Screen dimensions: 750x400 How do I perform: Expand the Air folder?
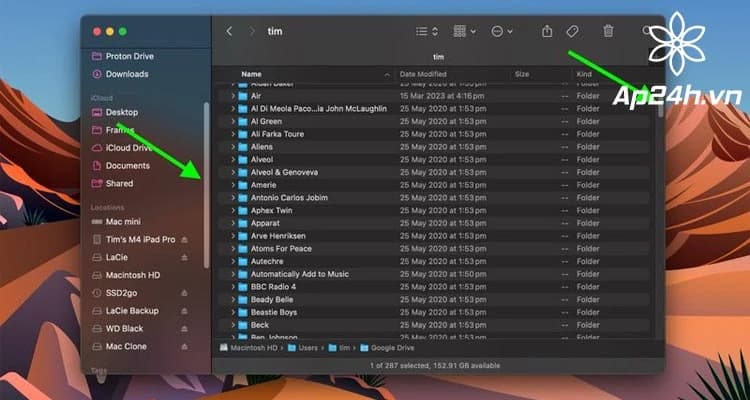[233, 96]
